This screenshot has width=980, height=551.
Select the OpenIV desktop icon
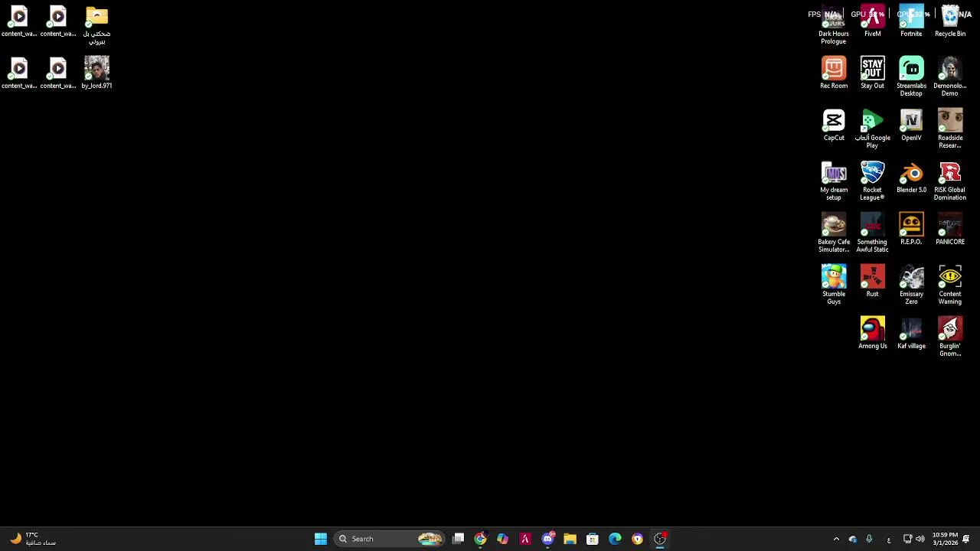[x=911, y=126]
